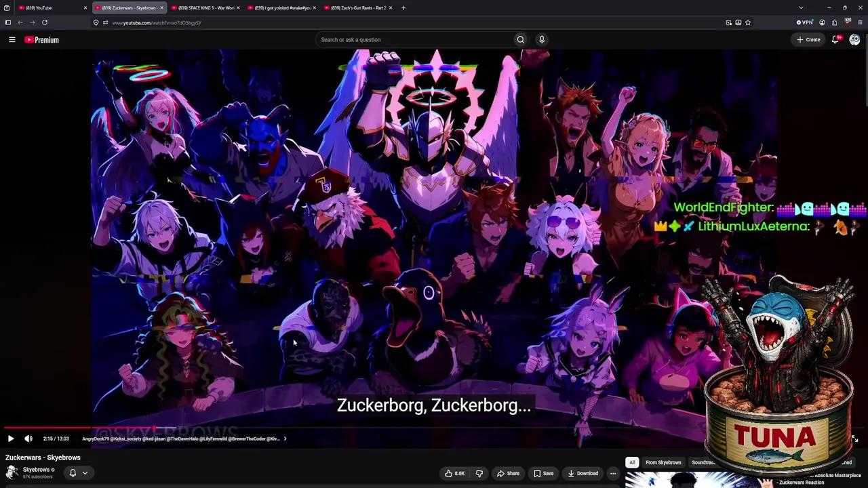Focus the YouTube search field
Screen dimensions: 868x488
click(415, 39)
